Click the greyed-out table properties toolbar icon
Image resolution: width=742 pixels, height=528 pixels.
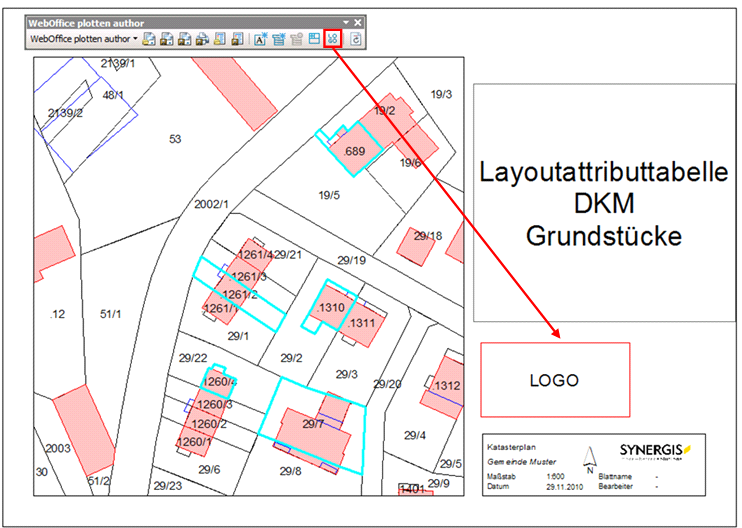coord(295,39)
